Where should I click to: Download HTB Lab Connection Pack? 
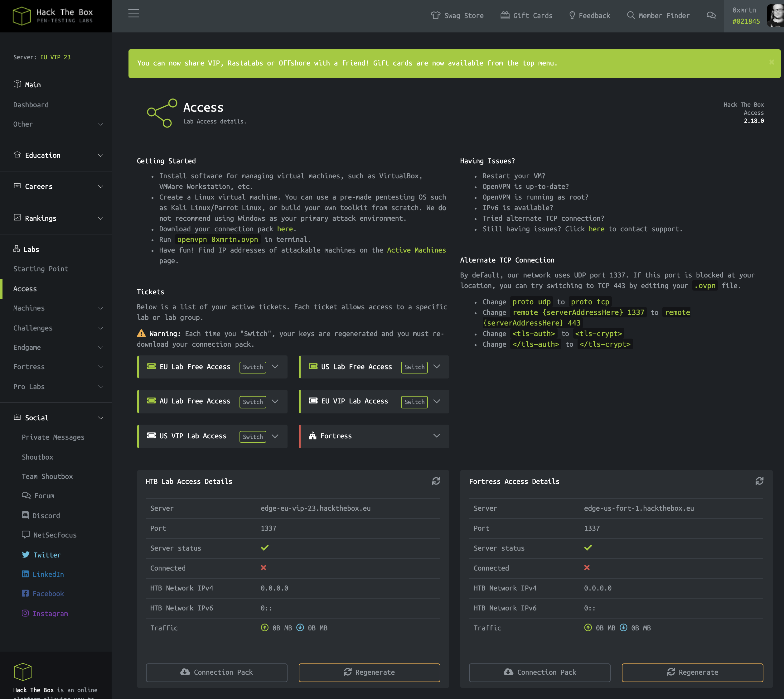(216, 672)
